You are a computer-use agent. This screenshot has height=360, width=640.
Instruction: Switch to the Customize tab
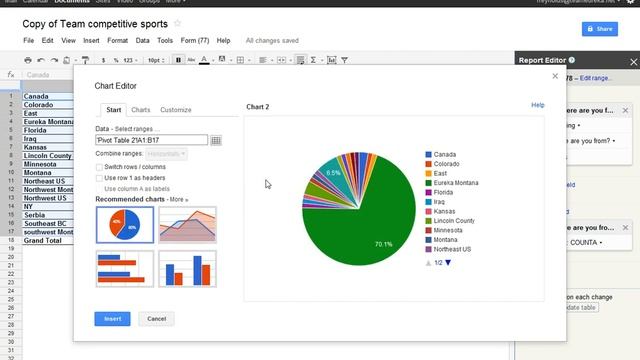[x=176, y=110]
